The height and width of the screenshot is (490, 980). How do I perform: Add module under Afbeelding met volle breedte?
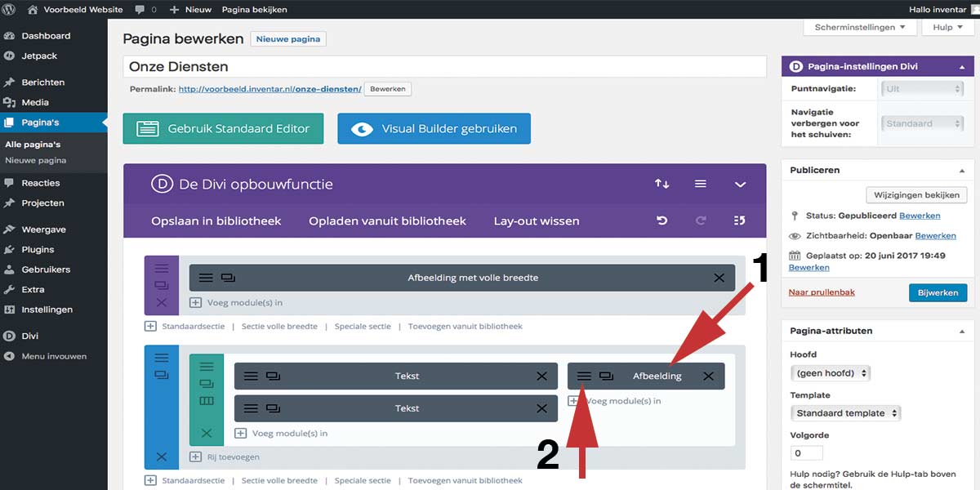click(x=236, y=302)
